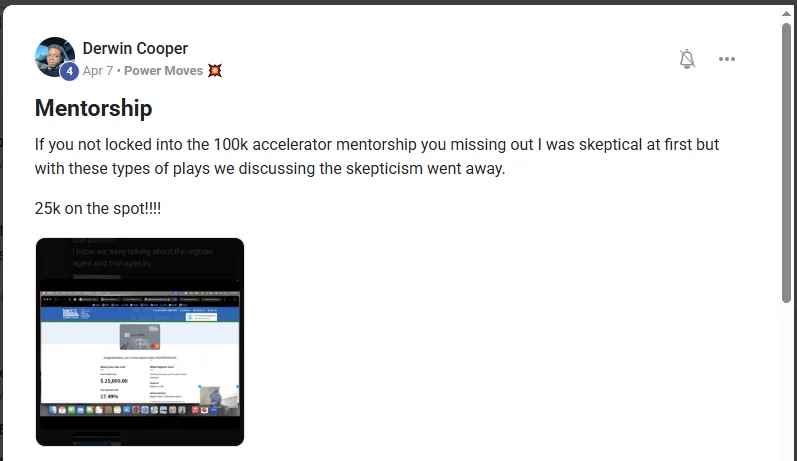Image resolution: width=797 pixels, height=461 pixels.
Task: Open the three-dot post options menu
Action: (x=727, y=59)
